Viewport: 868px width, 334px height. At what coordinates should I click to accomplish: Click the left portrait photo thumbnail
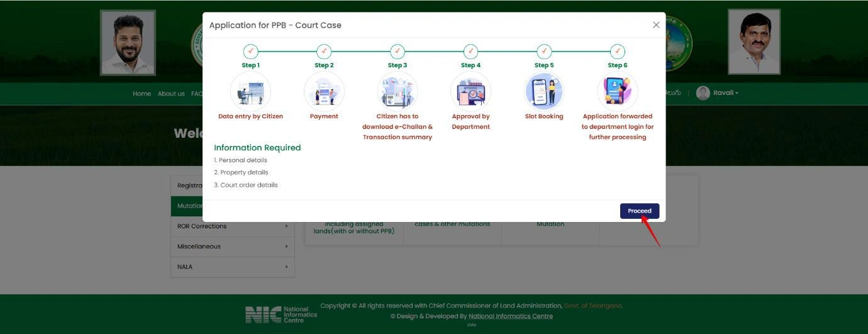tap(128, 42)
